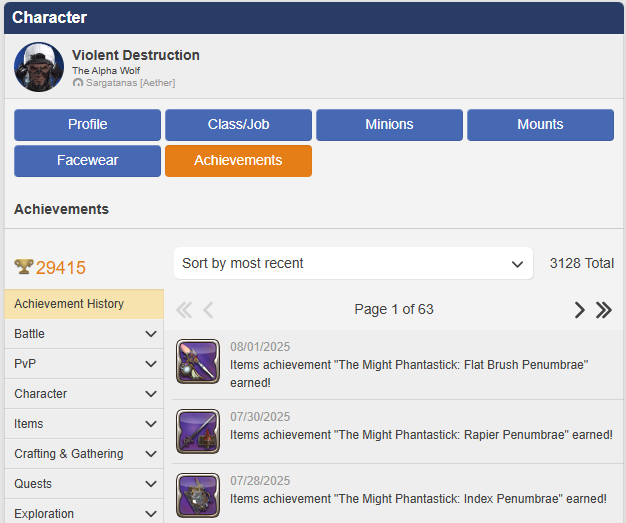Image resolution: width=626 pixels, height=523 pixels.
Task: Click the Achievements section heading
Action: coord(61,209)
